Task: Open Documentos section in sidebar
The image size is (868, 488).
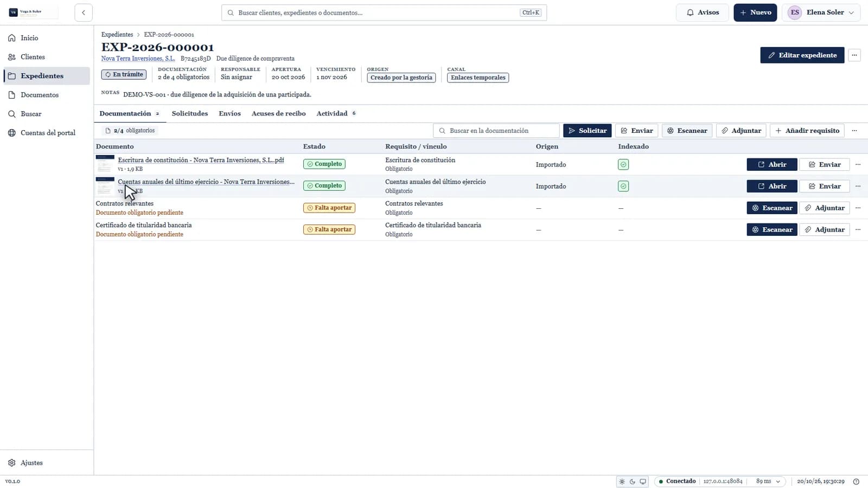Action: pos(47,95)
